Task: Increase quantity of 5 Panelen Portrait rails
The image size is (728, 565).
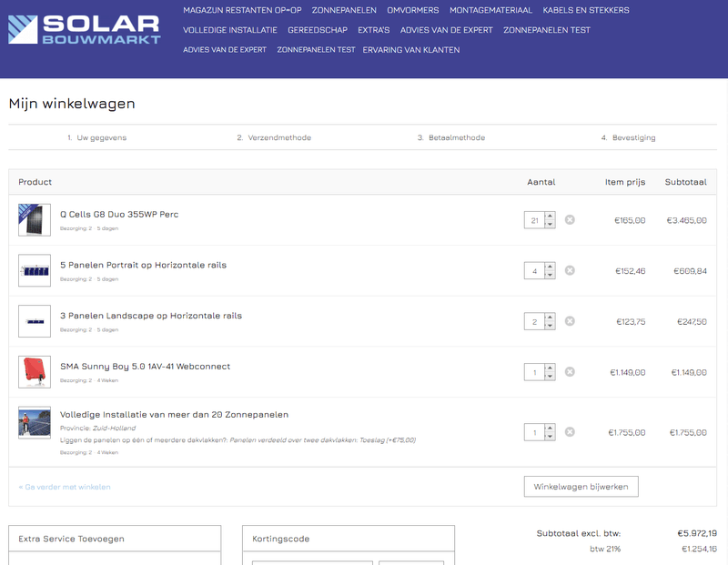Action: 550,267
